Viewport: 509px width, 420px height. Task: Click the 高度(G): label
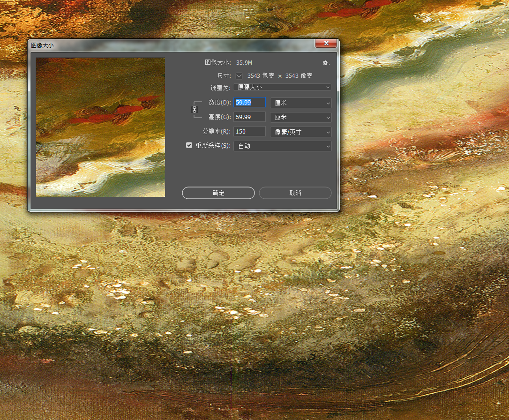click(x=219, y=117)
